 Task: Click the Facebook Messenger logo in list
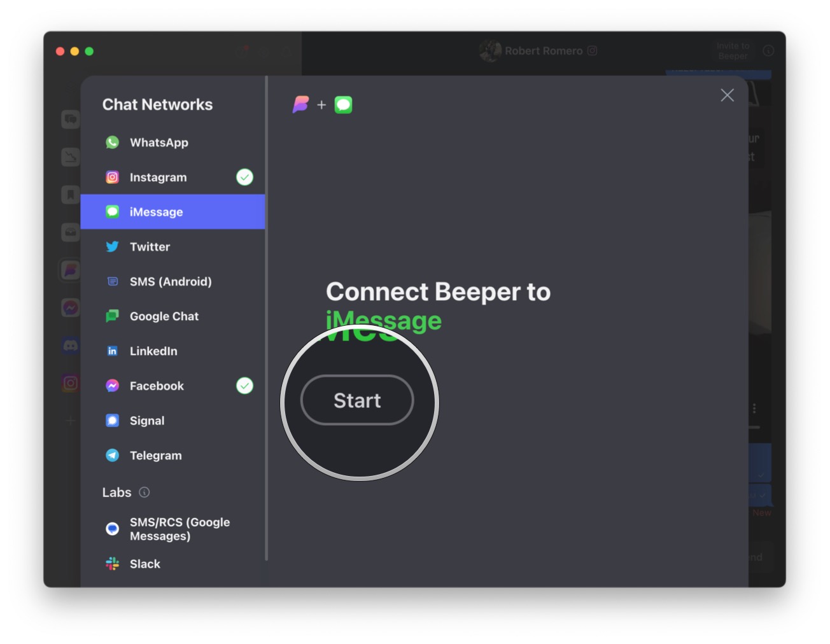point(113,386)
